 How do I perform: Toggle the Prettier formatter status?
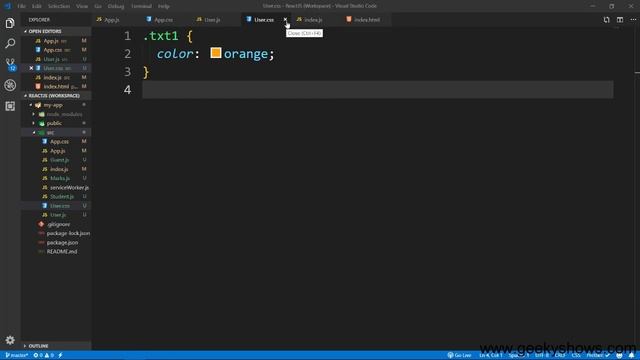[x=598, y=355]
